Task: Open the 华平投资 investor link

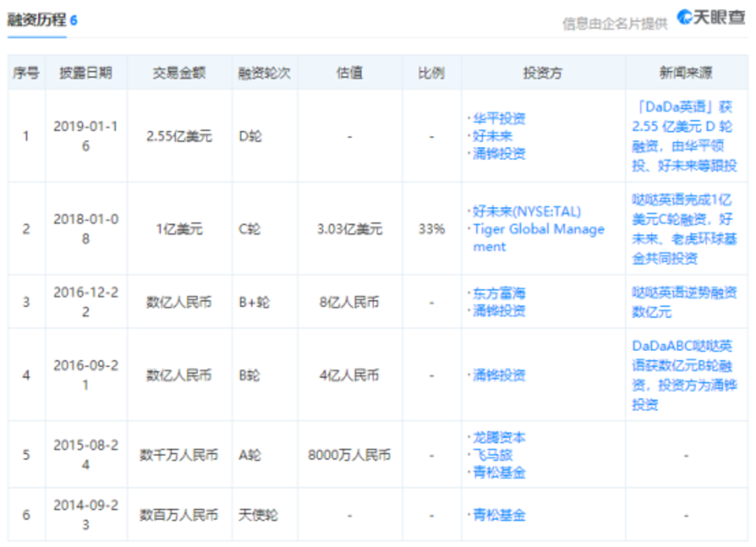Action: [498, 118]
